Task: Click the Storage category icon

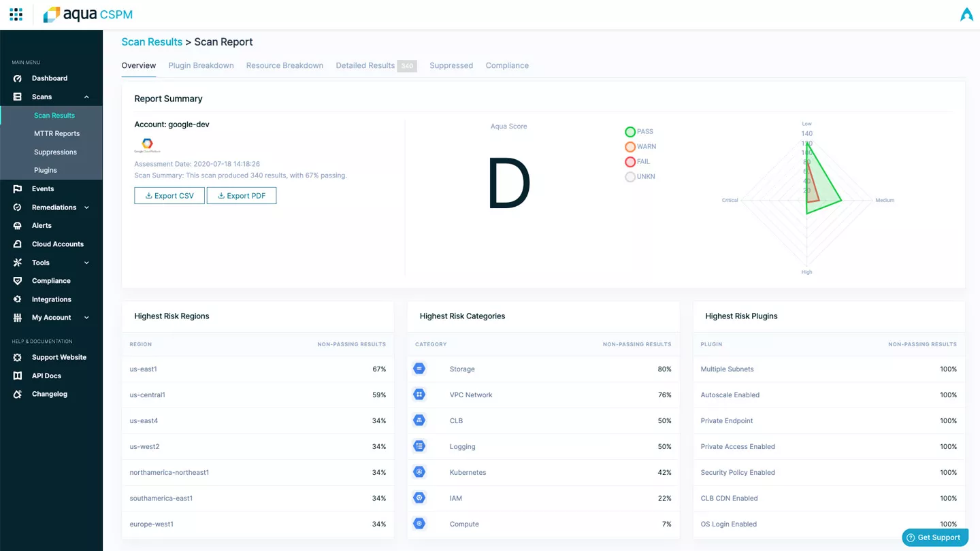Action: (x=419, y=369)
